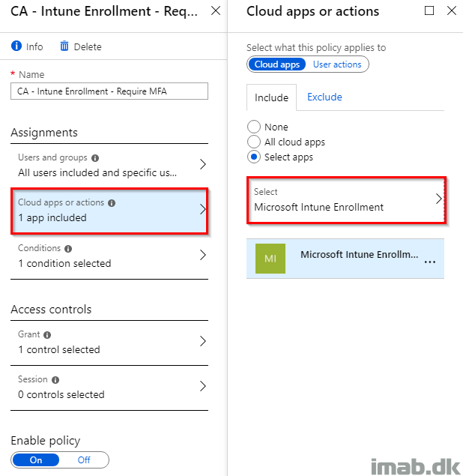Click the green MI app tile icon
463x476 pixels.
pos(270,259)
